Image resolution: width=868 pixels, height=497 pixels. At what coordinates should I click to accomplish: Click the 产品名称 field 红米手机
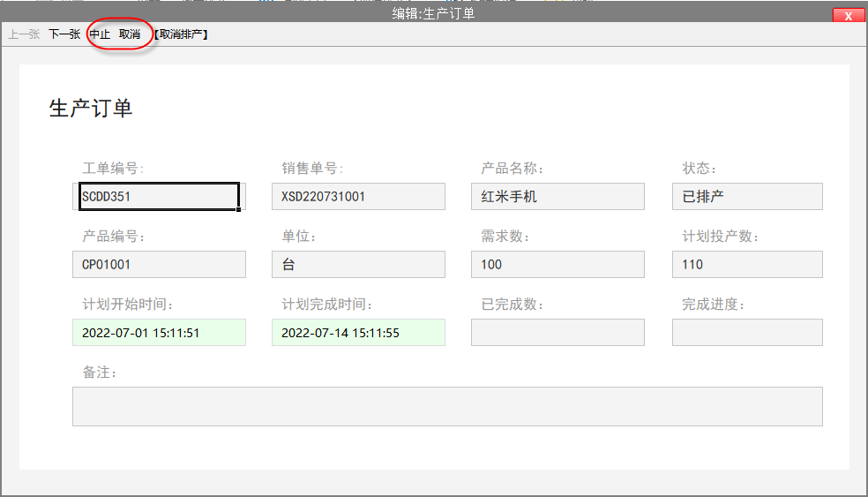pos(557,196)
